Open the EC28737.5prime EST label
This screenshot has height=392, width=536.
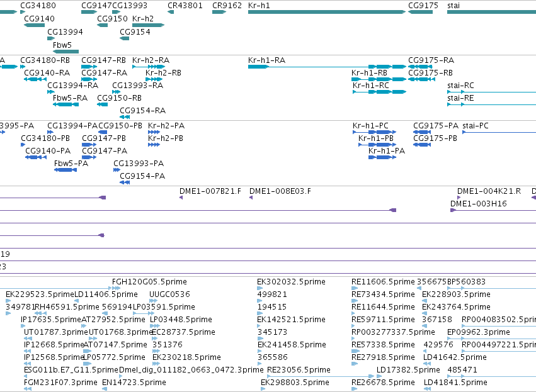(x=183, y=332)
